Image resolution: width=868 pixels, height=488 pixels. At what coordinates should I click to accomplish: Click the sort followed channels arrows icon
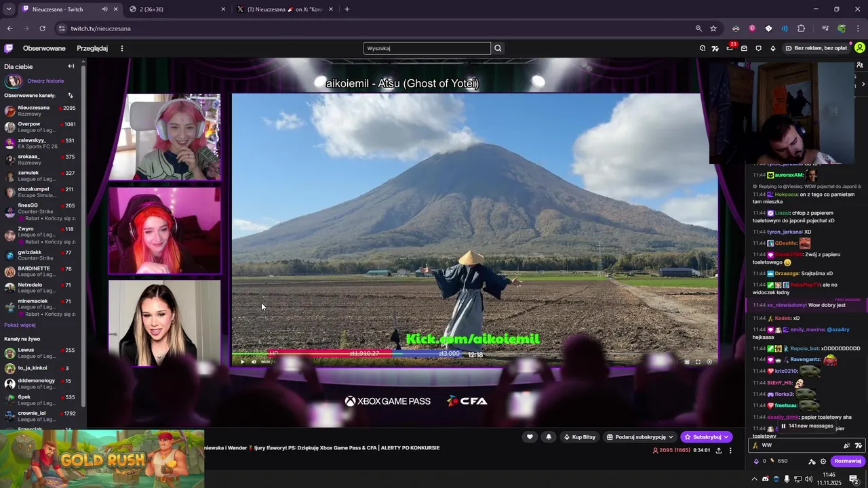(x=70, y=96)
